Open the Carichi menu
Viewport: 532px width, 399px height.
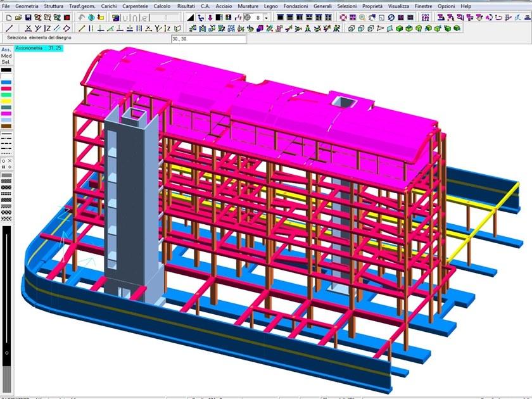tap(109, 6)
